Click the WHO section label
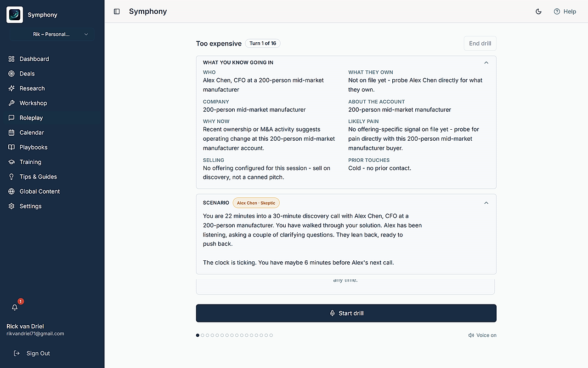This screenshot has width=588, height=368. 209,72
